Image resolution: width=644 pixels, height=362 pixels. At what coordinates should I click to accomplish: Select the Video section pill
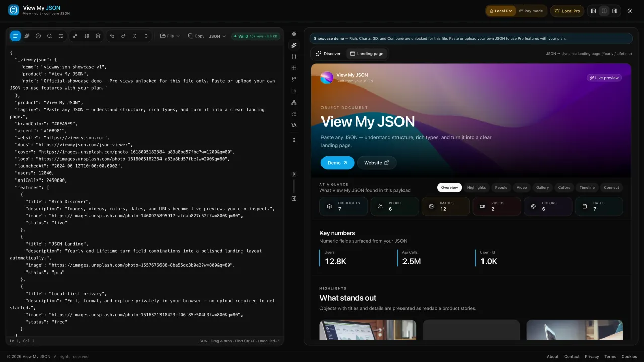click(x=522, y=187)
